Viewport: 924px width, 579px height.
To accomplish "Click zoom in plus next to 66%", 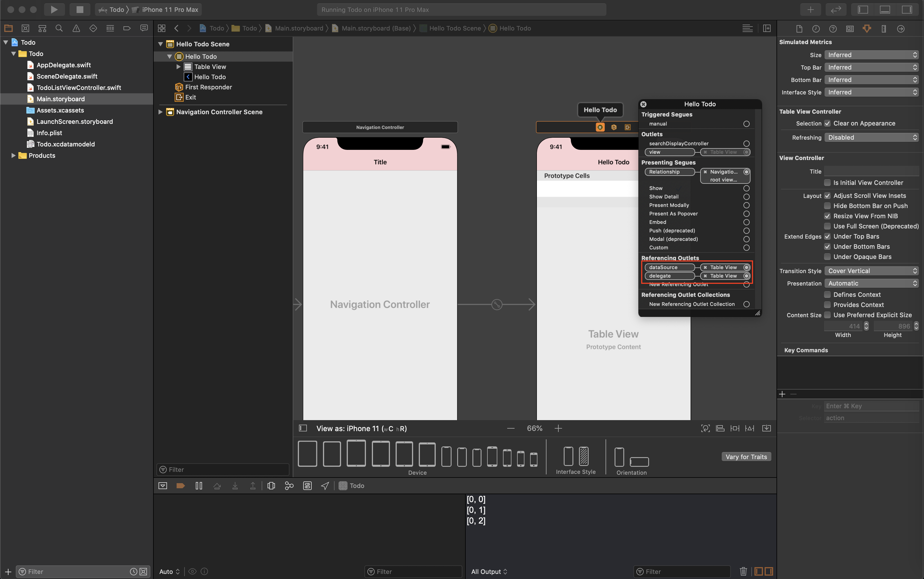I will pos(558,428).
